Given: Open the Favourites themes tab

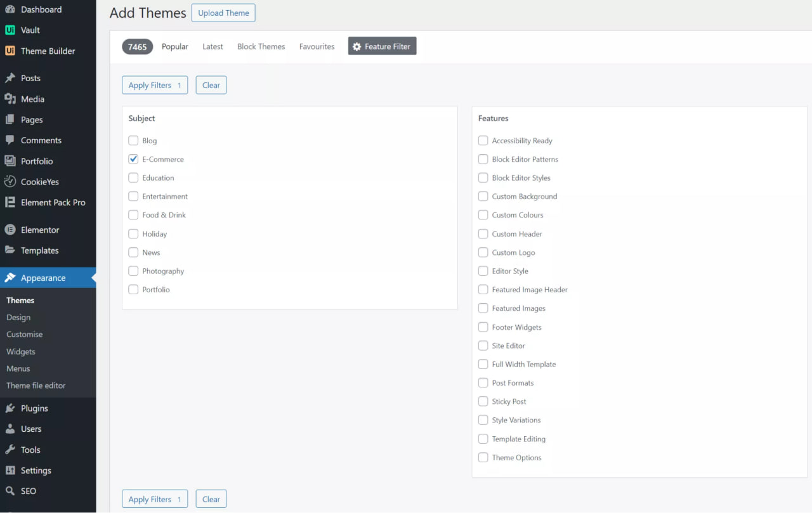Looking at the screenshot, I should point(317,46).
